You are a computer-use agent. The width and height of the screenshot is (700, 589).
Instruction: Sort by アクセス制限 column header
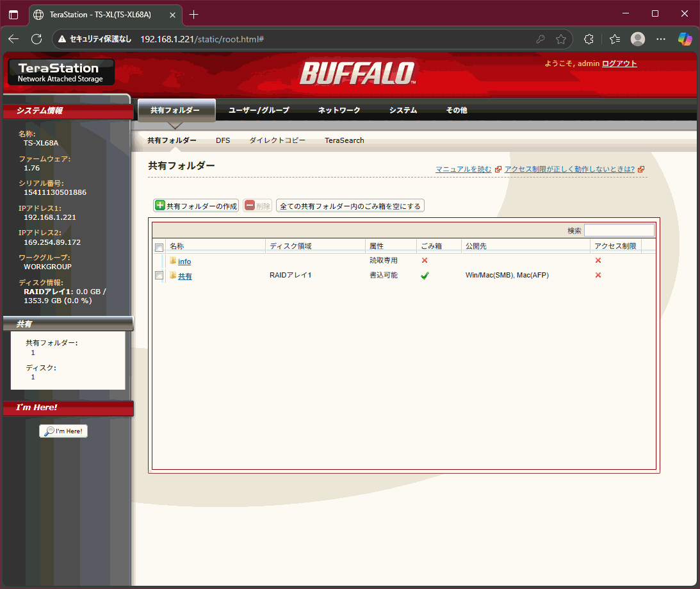pyautogui.click(x=615, y=246)
